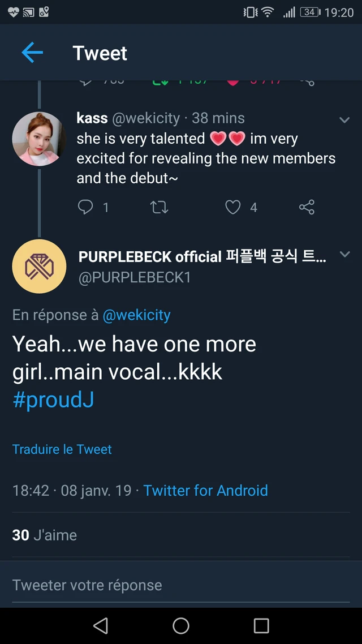
Task: Open the PURPLEBECK diamond logo avatar
Action: point(39,266)
